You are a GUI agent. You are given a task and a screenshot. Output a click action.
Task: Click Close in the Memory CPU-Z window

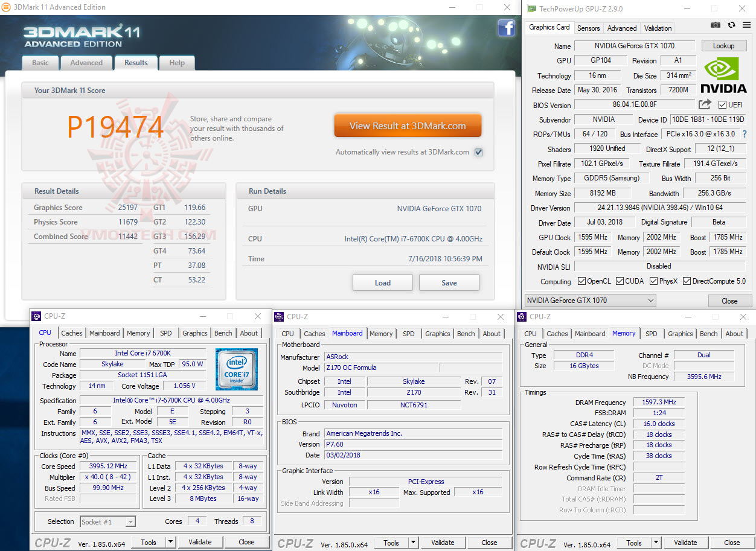click(732, 543)
